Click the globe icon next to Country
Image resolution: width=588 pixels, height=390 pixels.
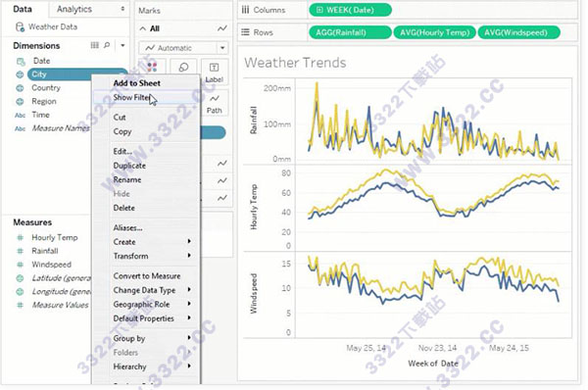20,88
